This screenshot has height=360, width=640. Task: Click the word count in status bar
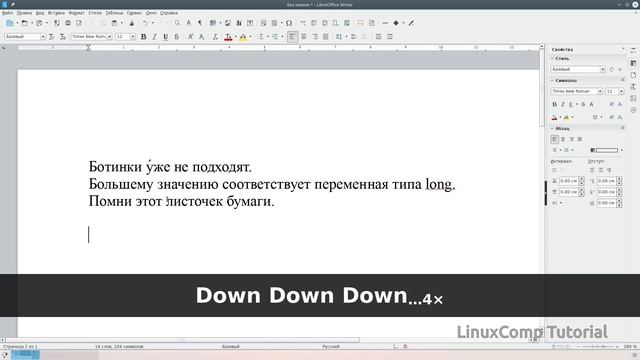(x=119, y=347)
